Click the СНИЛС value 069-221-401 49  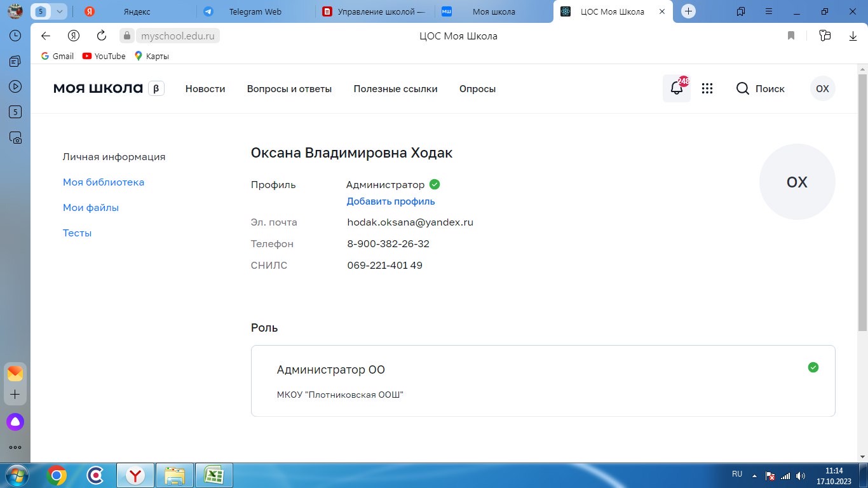384,266
